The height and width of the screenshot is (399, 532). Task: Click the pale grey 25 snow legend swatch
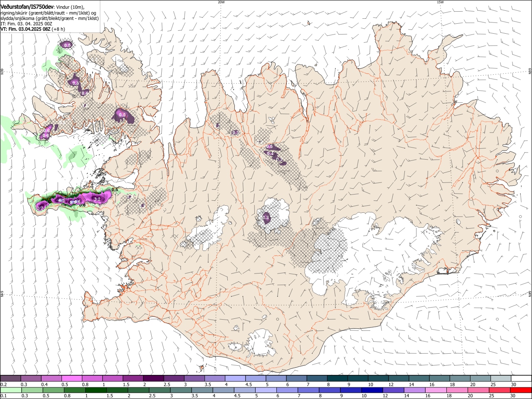pos(501,379)
